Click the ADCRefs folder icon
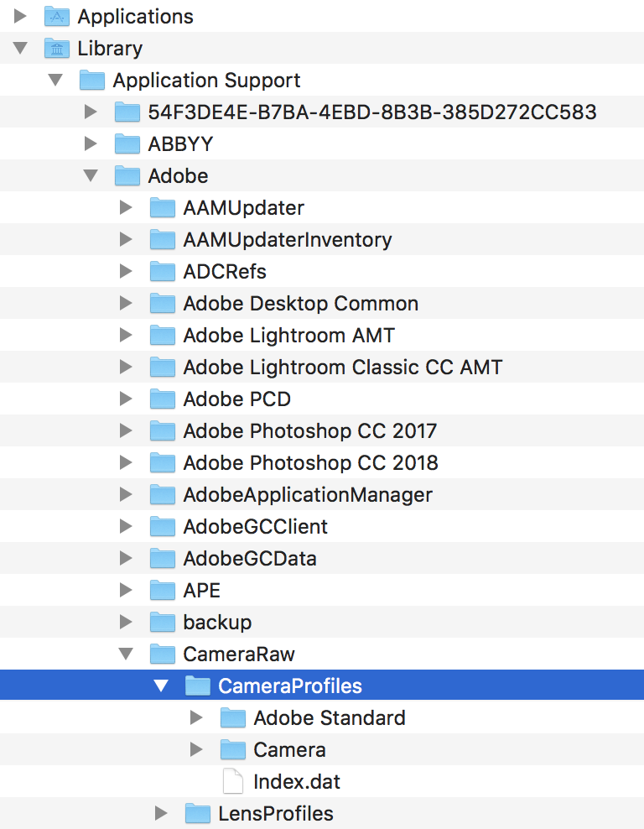Viewport: 644px width, 829px height. pos(163,272)
